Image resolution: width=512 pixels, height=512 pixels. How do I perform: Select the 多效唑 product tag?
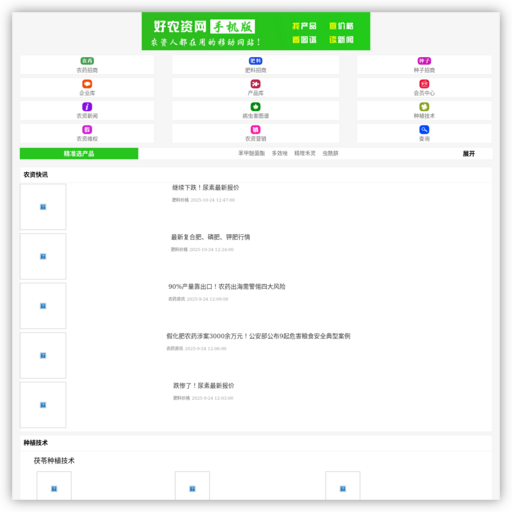(279, 153)
